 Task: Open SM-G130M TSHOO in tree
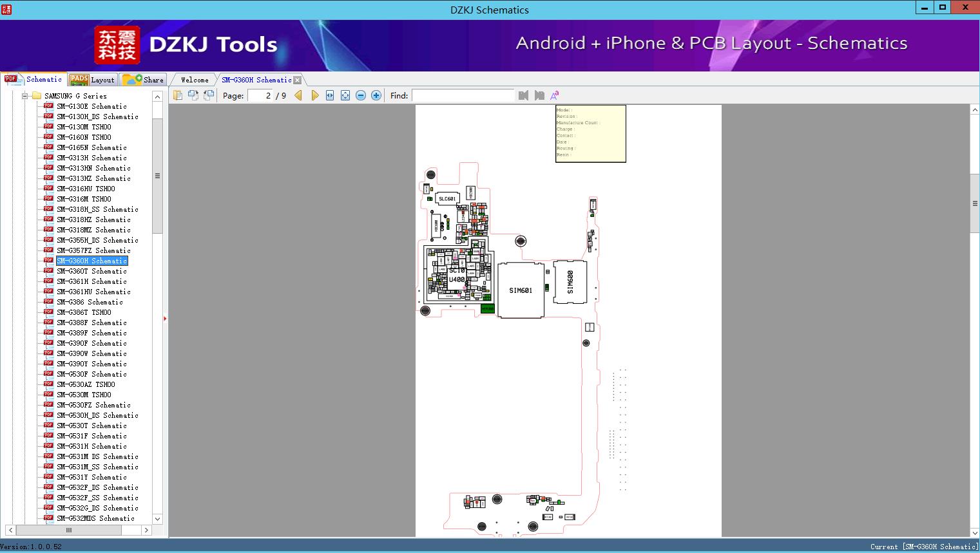[x=84, y=127]
